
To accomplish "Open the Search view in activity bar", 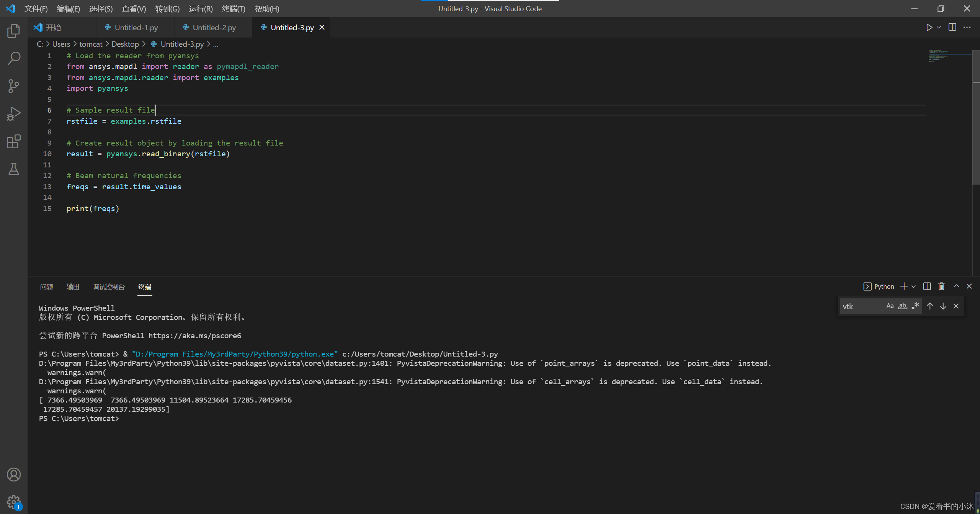I will coord(14,58).
